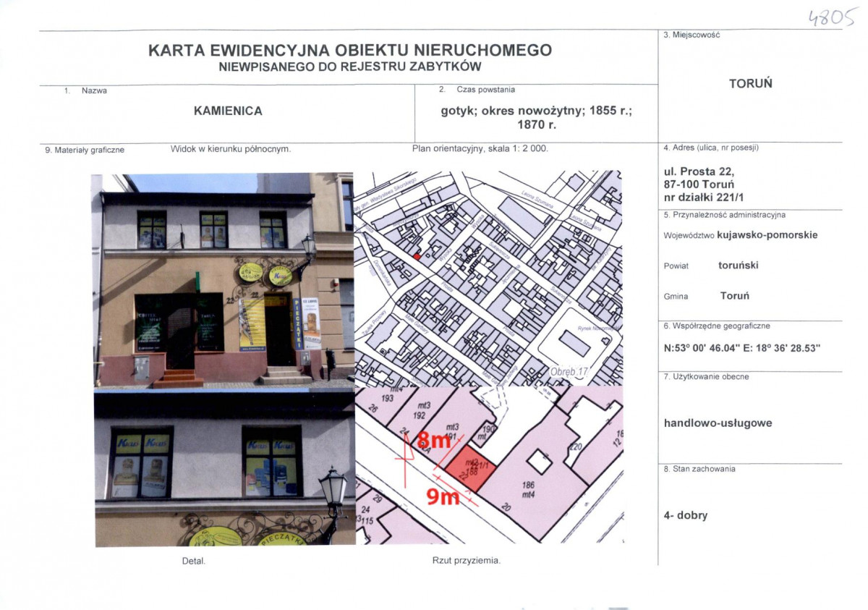Click the "6. Współrzędne geograficzne" label

(717, 326)
